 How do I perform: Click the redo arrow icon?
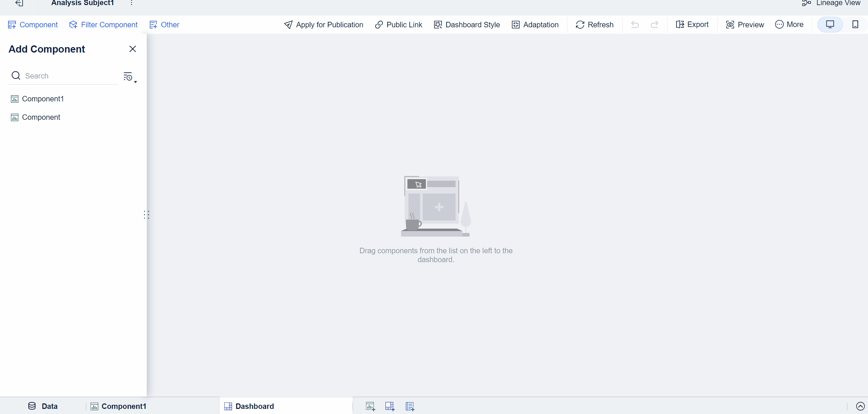[654, 25]
